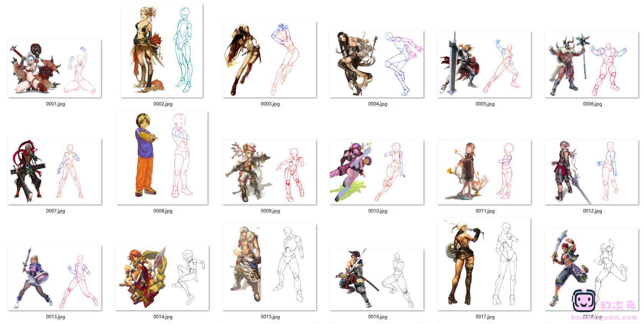The height and width of the screenshot is (324, 644).
Task: Select the 0014.jpg thumbnail image
Action: (162, 278)
